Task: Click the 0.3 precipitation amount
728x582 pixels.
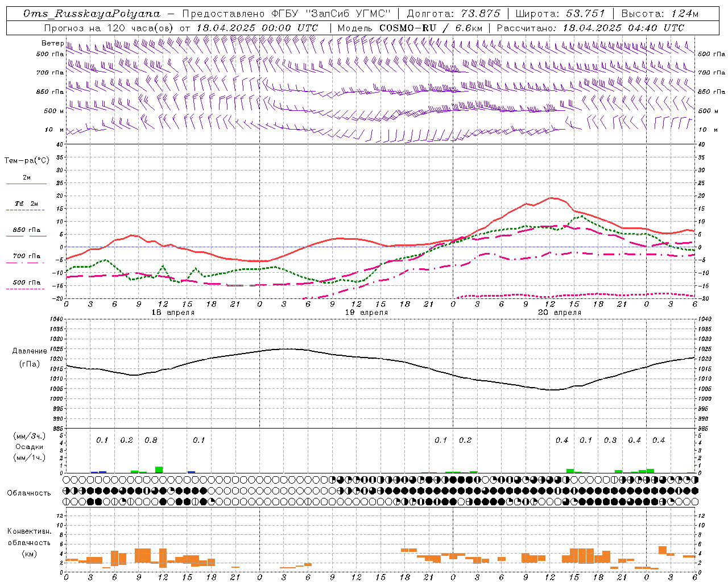Action: (x=610, y=440)
